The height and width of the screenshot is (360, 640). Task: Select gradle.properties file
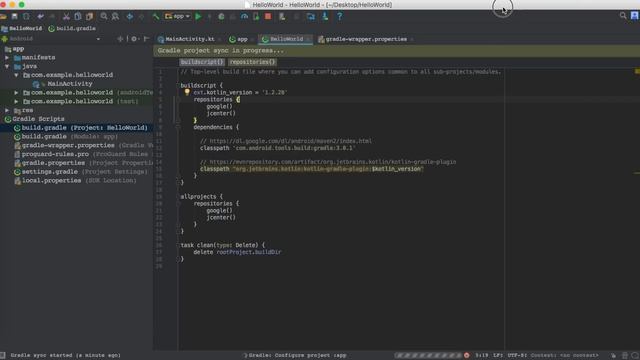coord(84,163)
